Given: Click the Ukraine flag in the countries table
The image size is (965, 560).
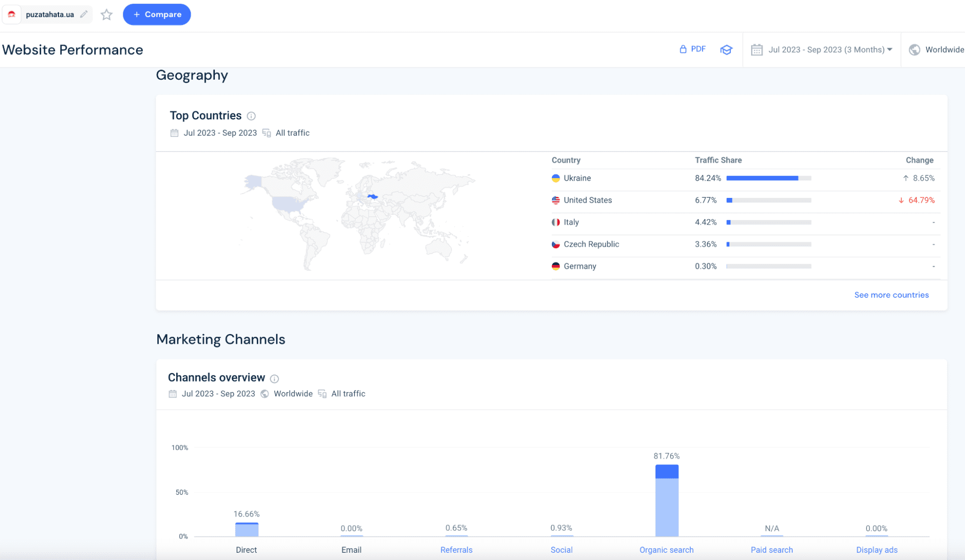Looking at the screenshot, I should click(556, 178).
